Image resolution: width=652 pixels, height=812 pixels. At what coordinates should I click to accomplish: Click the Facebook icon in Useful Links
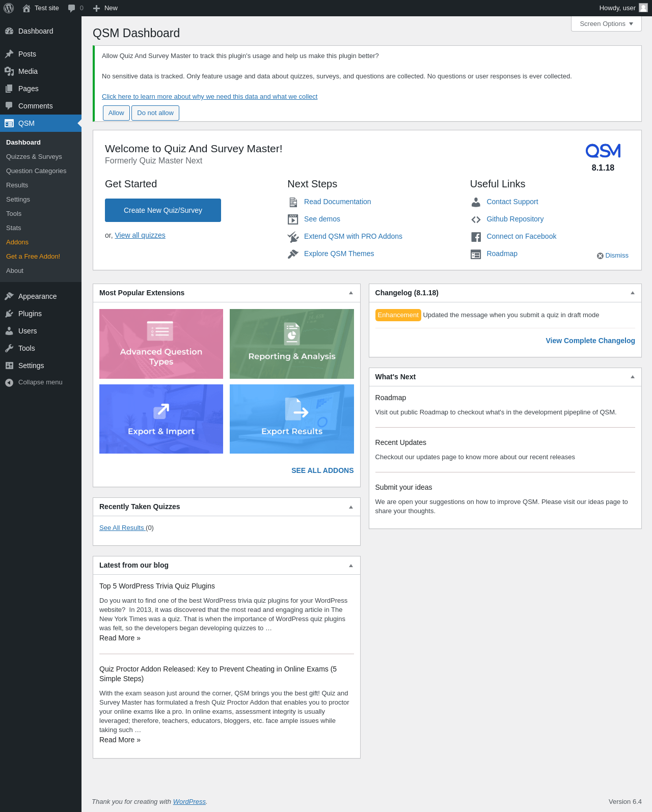pos(476,237)
